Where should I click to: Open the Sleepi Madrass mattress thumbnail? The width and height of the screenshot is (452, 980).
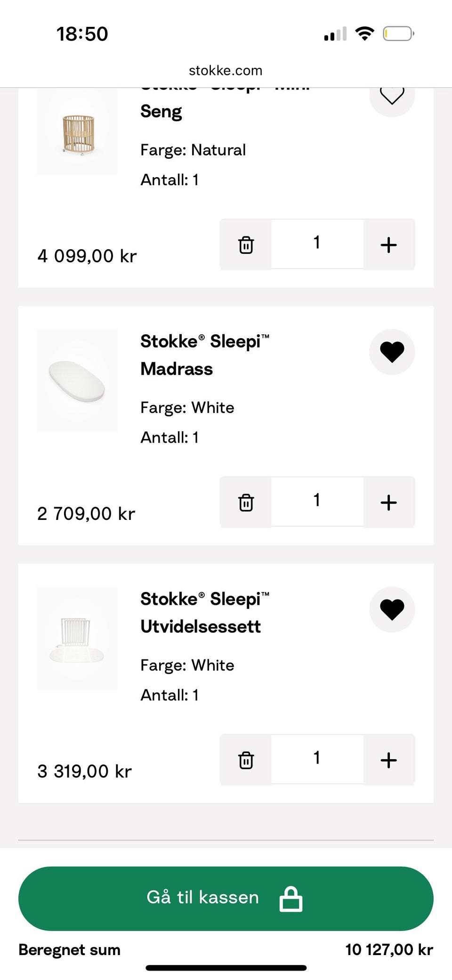coord(77,381)
